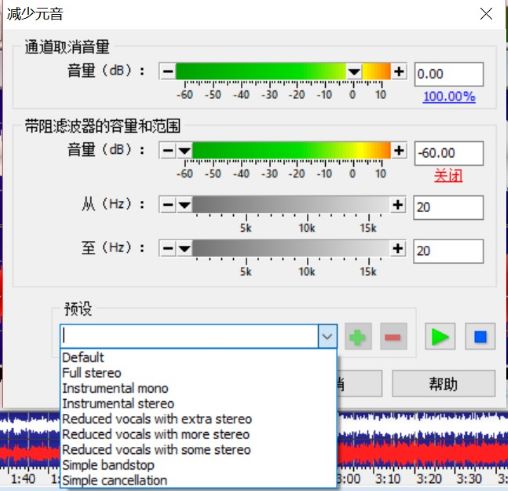Focus the 至 (Hz) value field showing 20

coord(448,251)
